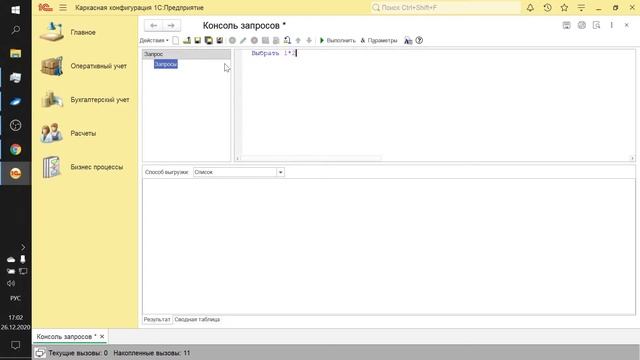This screenshot has height=360, width=640.
Task: Expand the Действия dropdown menu
Action: [x=154, y=40]
